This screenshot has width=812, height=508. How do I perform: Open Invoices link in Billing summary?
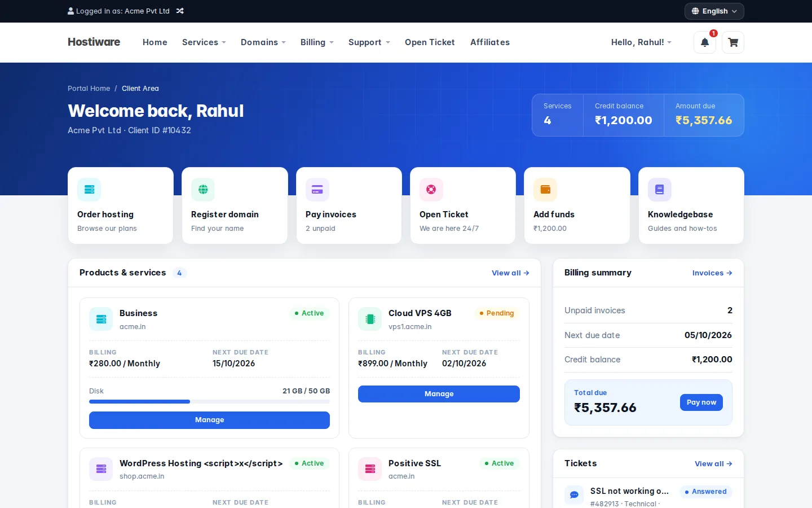[712, 273]
